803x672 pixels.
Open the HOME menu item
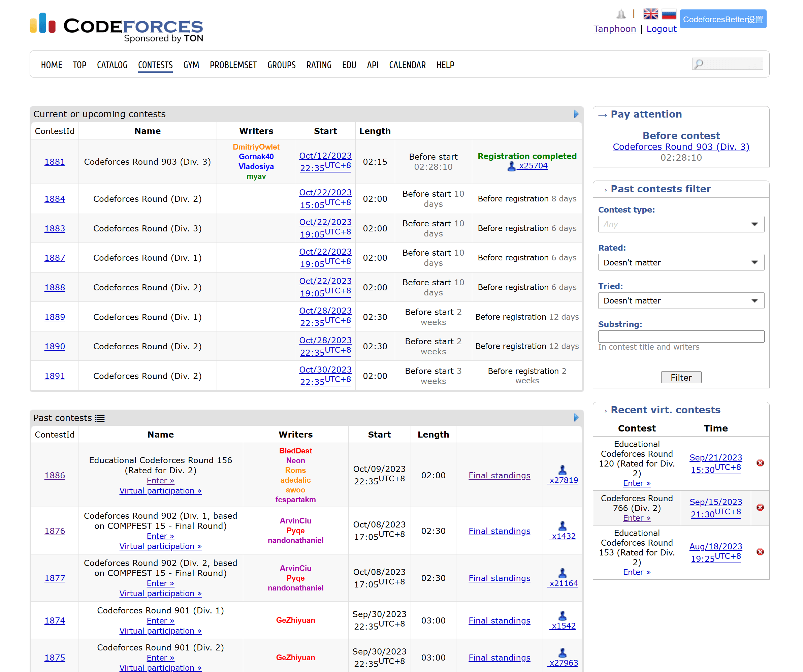click(x=52, y=65)
